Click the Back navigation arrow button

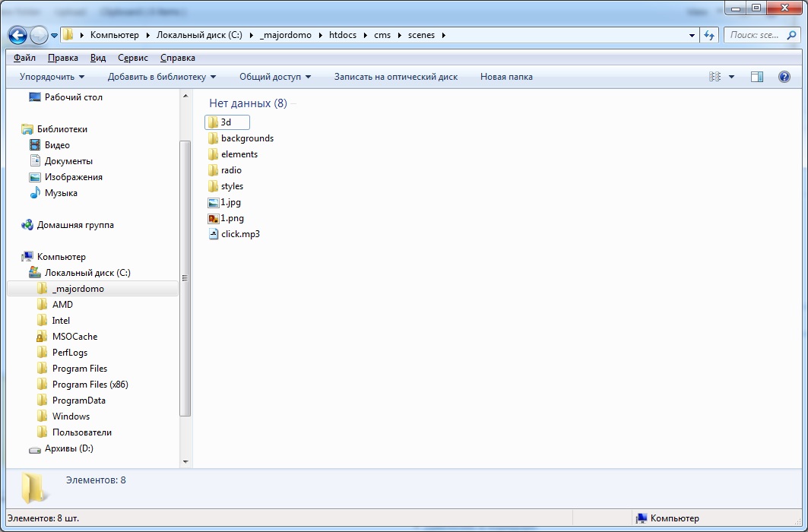18,35
